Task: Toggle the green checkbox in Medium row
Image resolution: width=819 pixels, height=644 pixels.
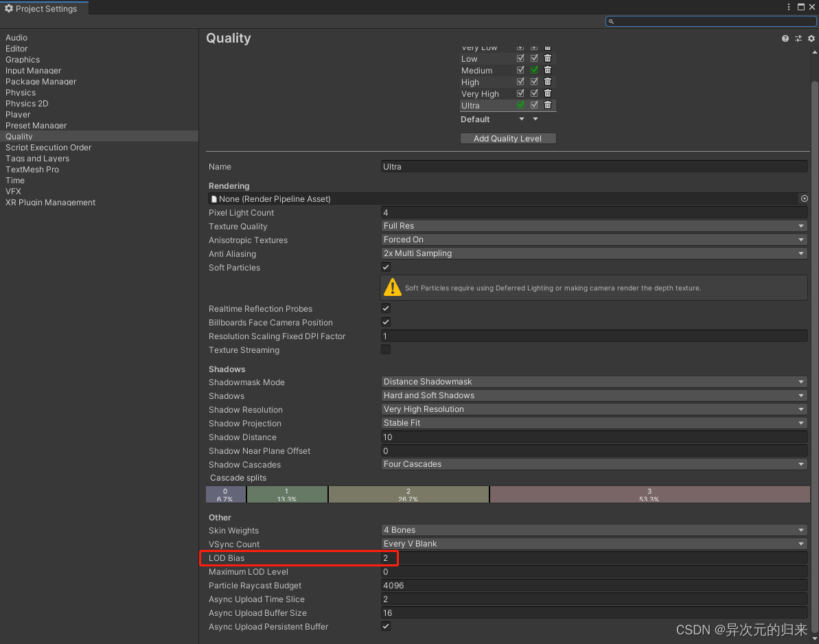Action: click(x=534, y=70)
